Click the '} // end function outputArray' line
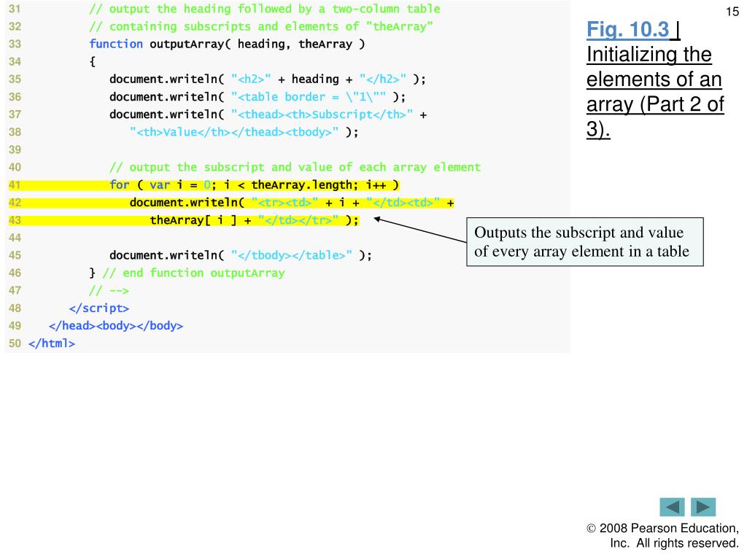Viewport: 747px width, 560px height. click(x=187, y=273)
